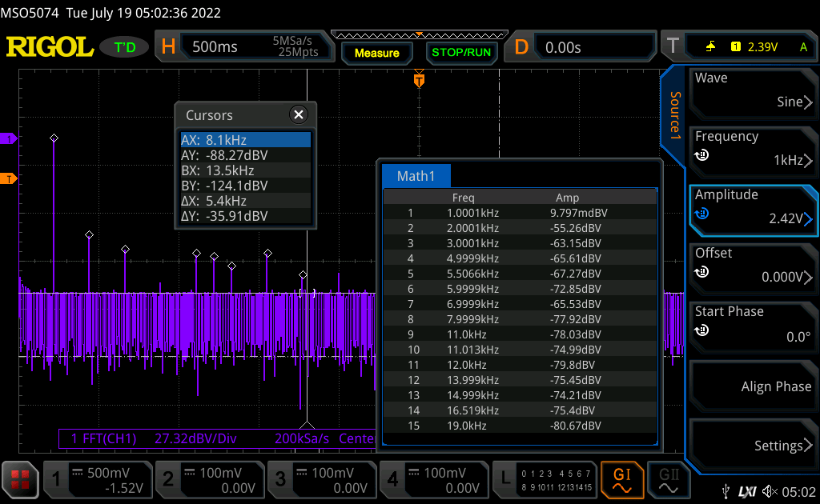Toggle channel 4 with 100mV setting
Viewport: 820px width, 504px height.
point(434,479)
